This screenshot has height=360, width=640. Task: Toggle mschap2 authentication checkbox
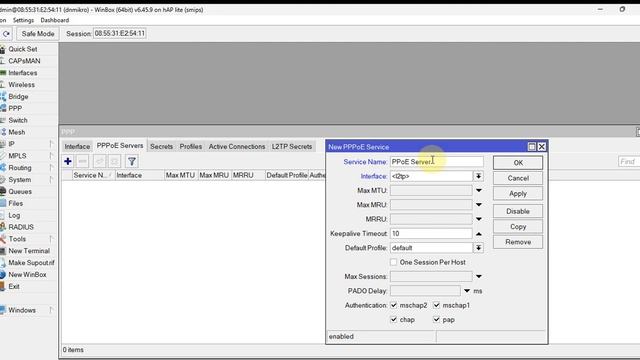click(393, 305)
